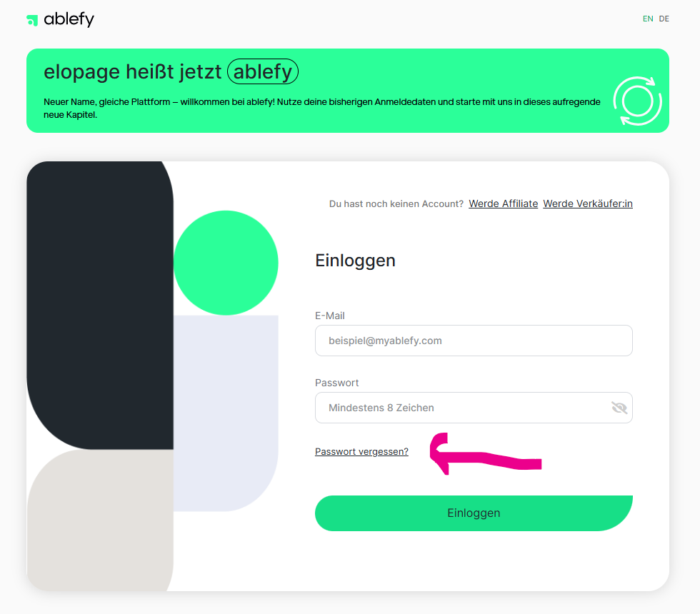Click the lavender shape below the green circle

[226, 413]
